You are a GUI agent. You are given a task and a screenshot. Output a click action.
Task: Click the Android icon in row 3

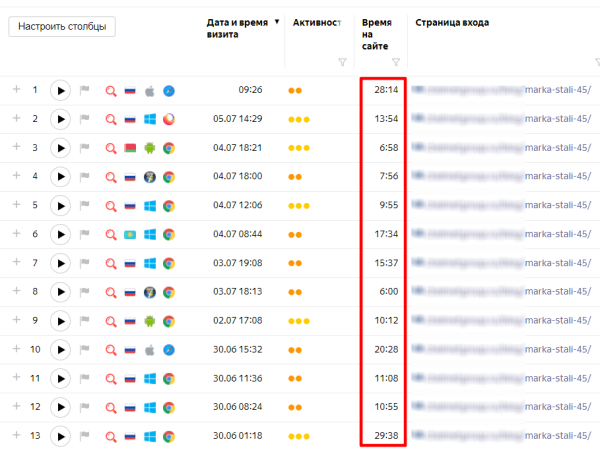150,148
